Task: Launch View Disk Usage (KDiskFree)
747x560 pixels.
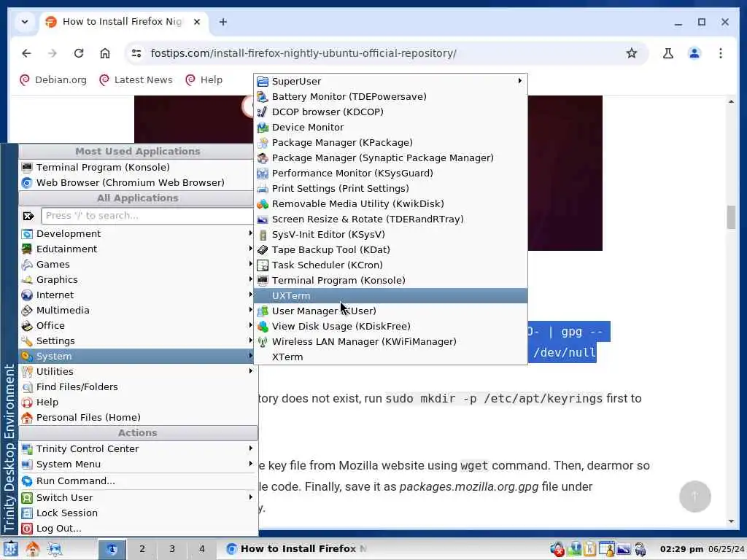Action: click(390, 326)
